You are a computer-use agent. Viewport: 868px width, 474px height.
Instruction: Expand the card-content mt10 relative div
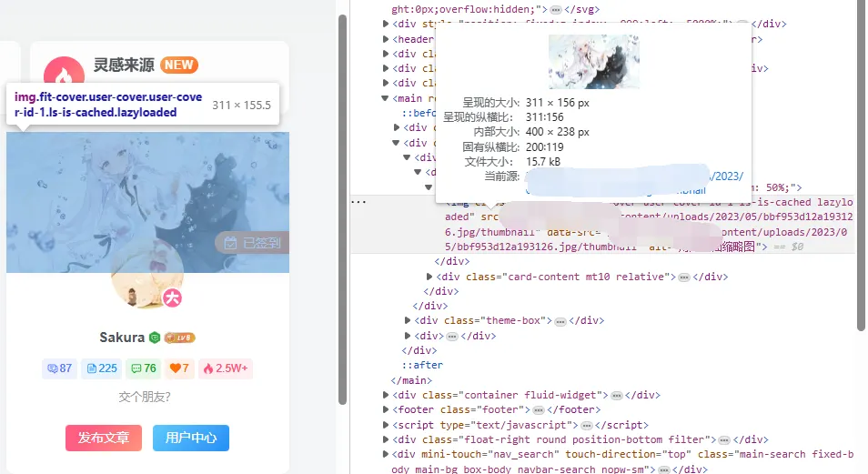[x=429, y=277]
